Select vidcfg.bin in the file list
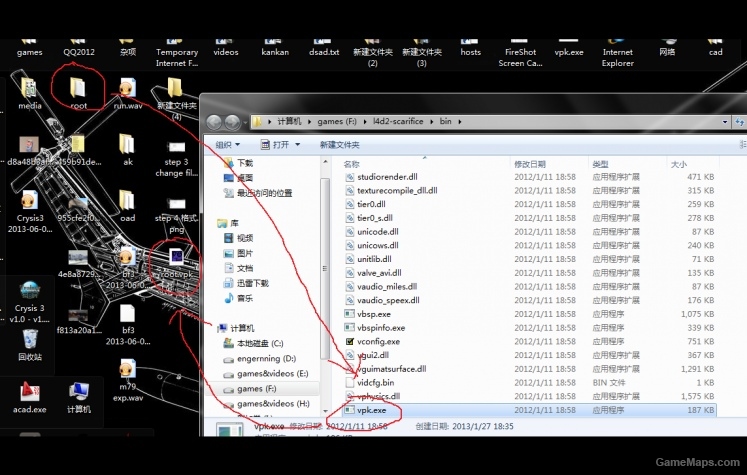 click(529, 383)
